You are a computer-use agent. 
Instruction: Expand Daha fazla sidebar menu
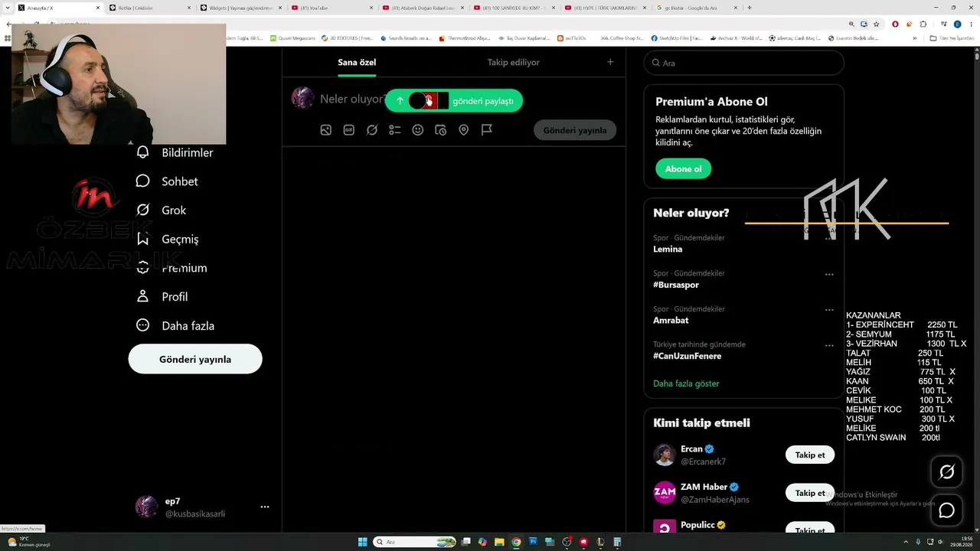(x=175, y=325)
